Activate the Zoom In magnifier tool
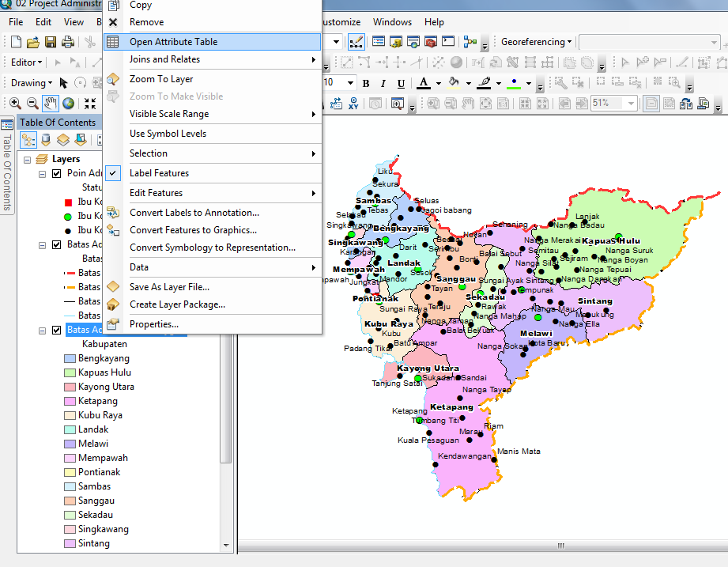Screen dimensions: 728x567 [x=14, y=103]
